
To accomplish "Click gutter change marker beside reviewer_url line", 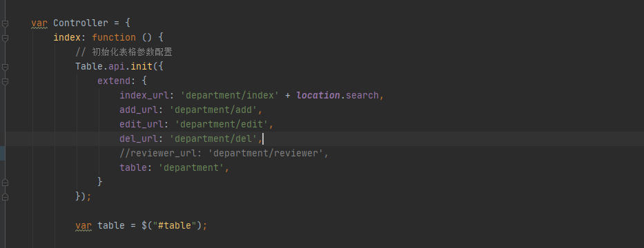I will pos(3,153).
